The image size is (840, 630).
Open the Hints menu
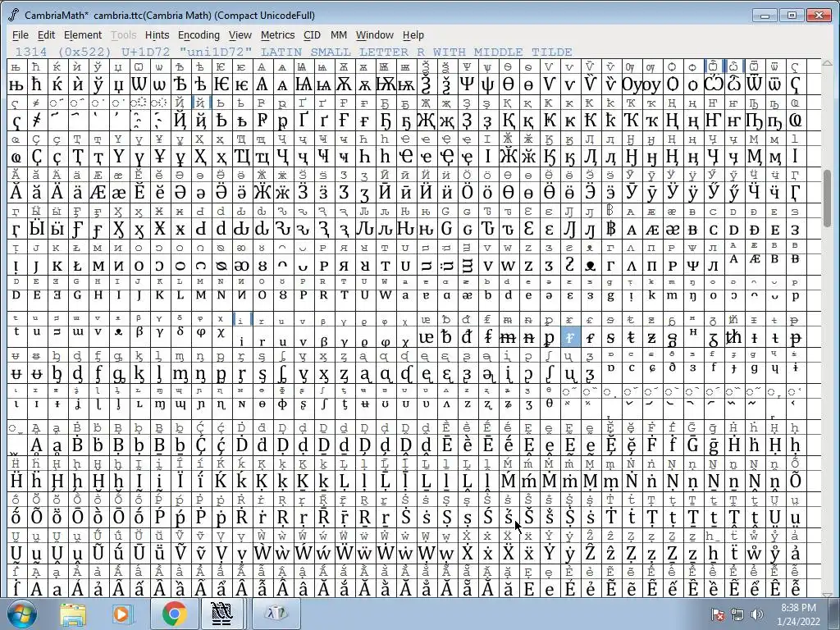point(157,35)
